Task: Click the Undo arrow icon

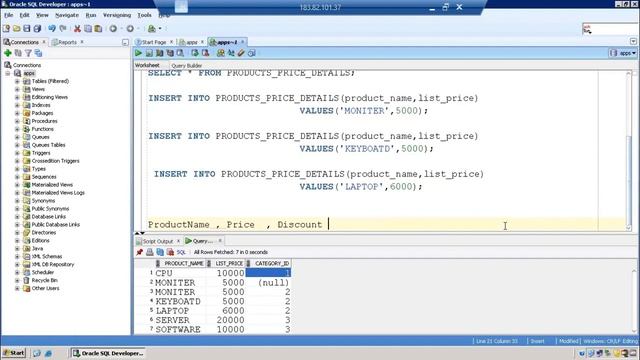Action: point(52,29)
